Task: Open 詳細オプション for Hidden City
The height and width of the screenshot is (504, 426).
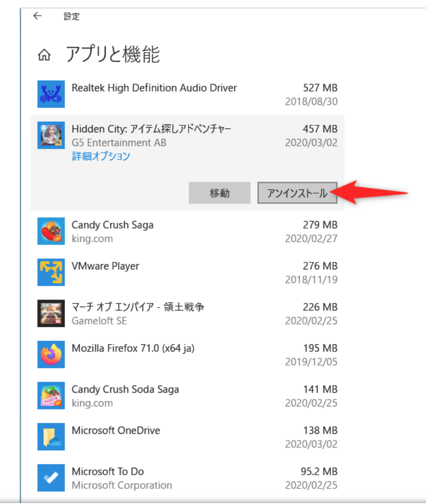Action: point(100,156)
